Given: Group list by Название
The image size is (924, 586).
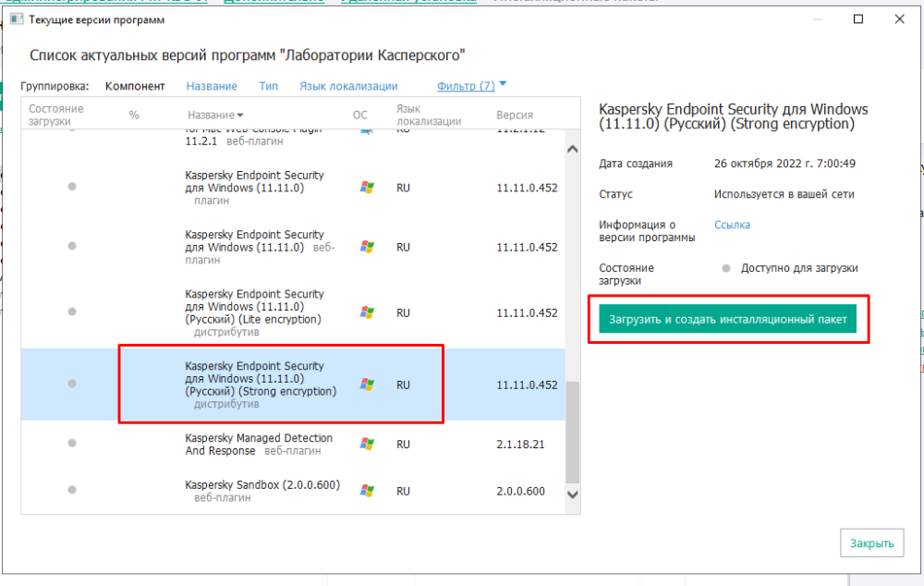Looking at the screenshot, I should (x=212, y=86).
